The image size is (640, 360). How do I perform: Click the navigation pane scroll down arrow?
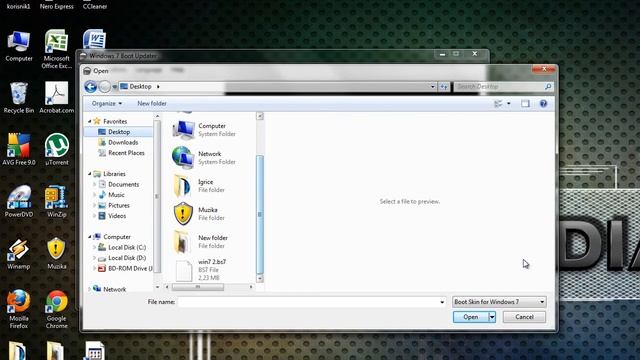point(157,287)
